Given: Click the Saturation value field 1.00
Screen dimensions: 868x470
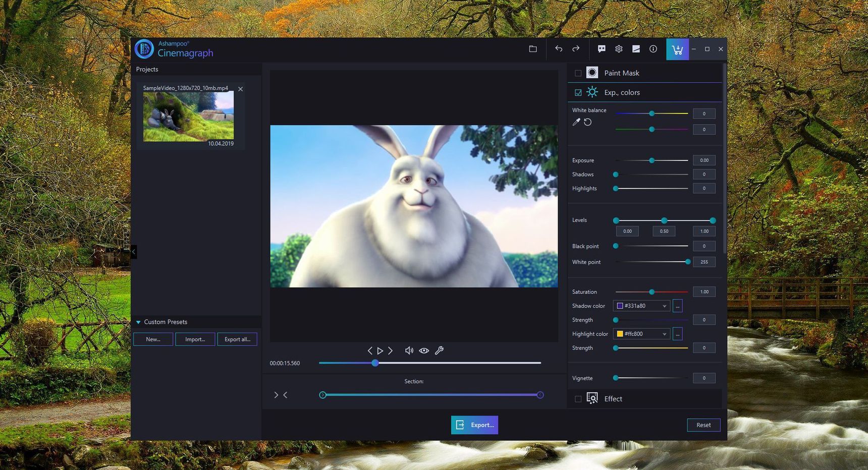Looking at the screenshot, I should (704, 292).
